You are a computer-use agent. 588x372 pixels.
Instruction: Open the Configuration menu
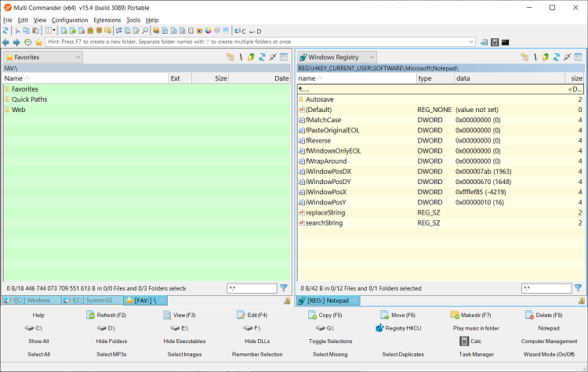[x=70, y=20]
